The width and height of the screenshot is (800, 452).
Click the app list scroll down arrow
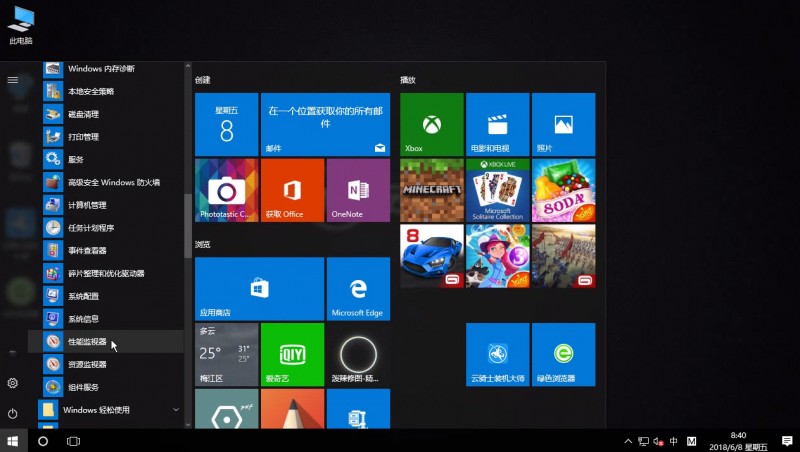click(188, 424)
